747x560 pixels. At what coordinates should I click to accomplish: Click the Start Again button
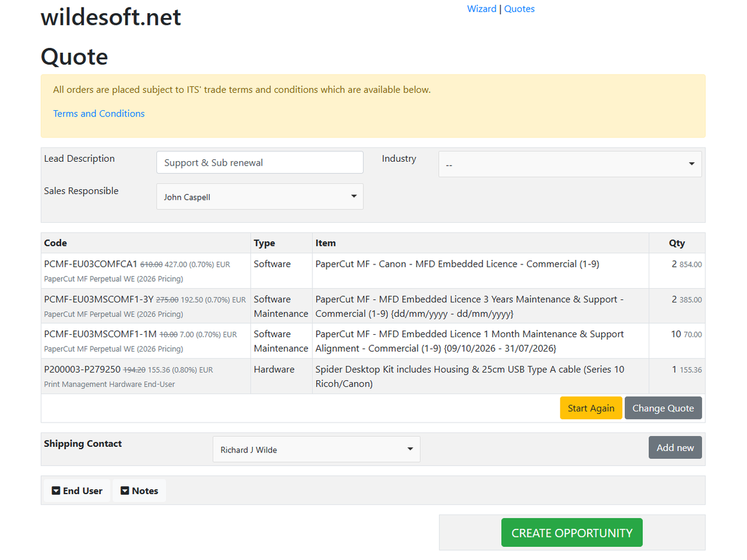[x=591, y=408]
